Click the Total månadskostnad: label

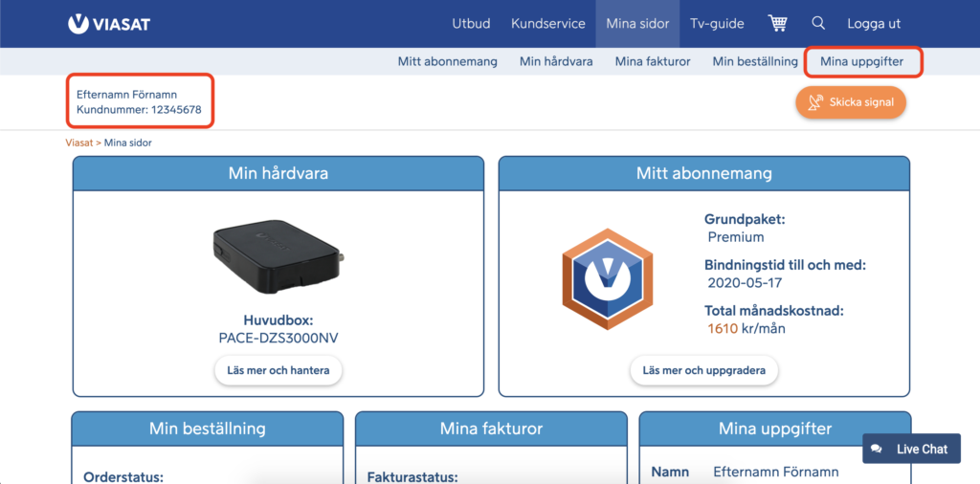(x=773, y=310)
